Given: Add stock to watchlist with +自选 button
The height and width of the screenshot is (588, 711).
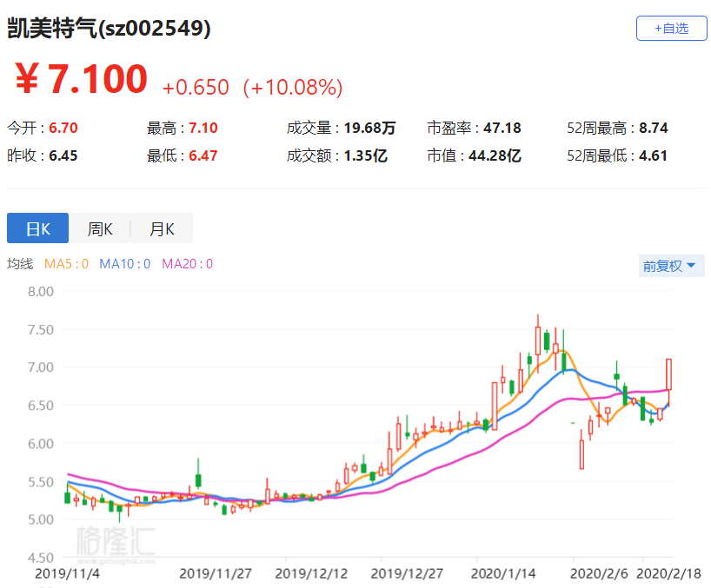Looking at the screenshot, I should tap(671, 28).
